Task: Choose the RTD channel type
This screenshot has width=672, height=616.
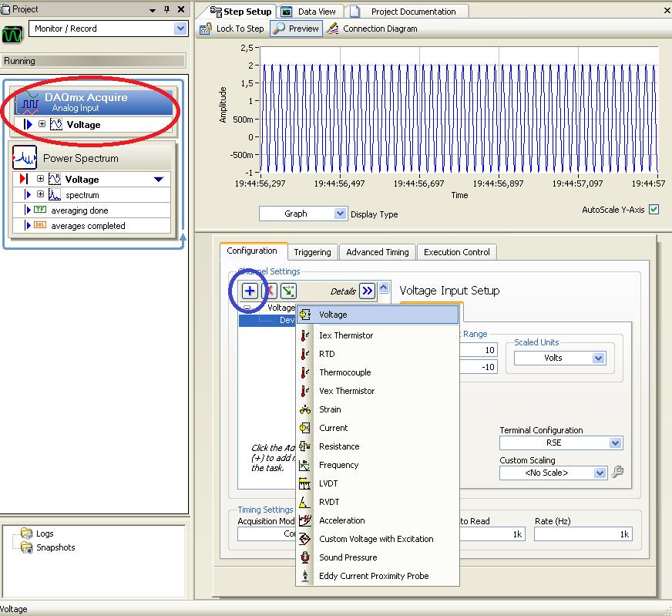Action: pyautogui.click(x=378, y=354)
